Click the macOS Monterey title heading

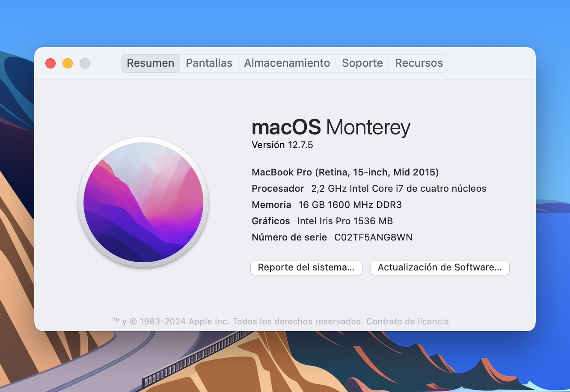click(331, 127)
